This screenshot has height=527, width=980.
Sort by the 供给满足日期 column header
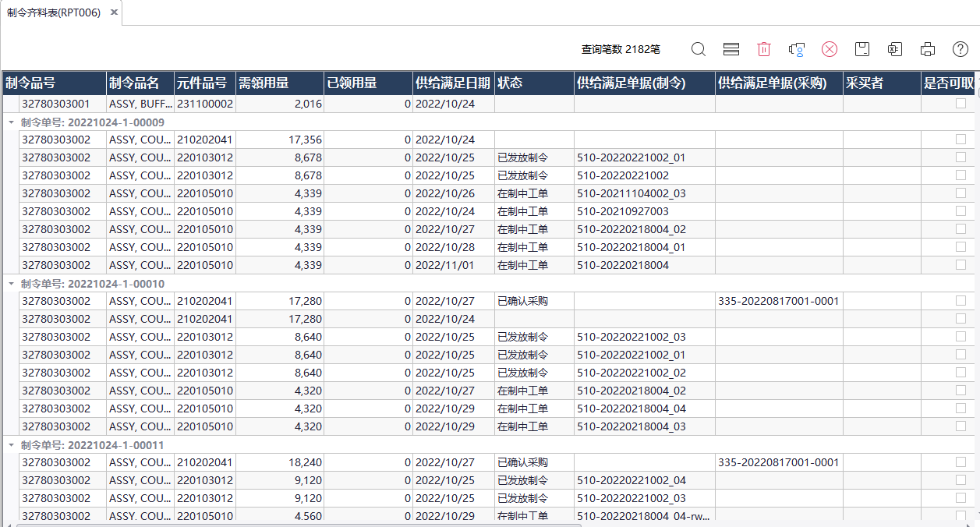453,83
